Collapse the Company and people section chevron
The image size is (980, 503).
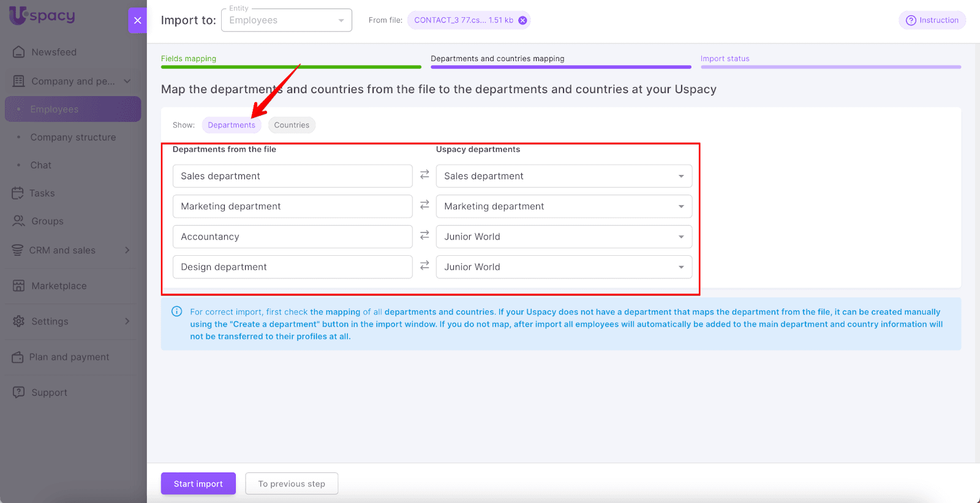click(x=127, y=81)
